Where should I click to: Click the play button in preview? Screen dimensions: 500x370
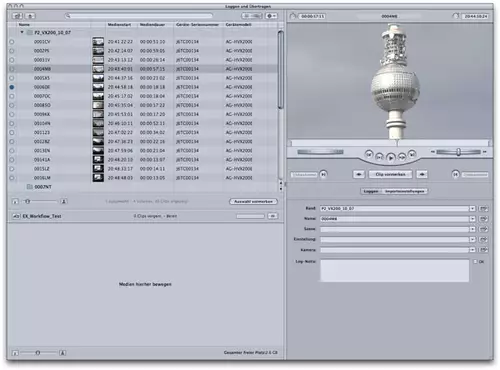coord(391,157)
